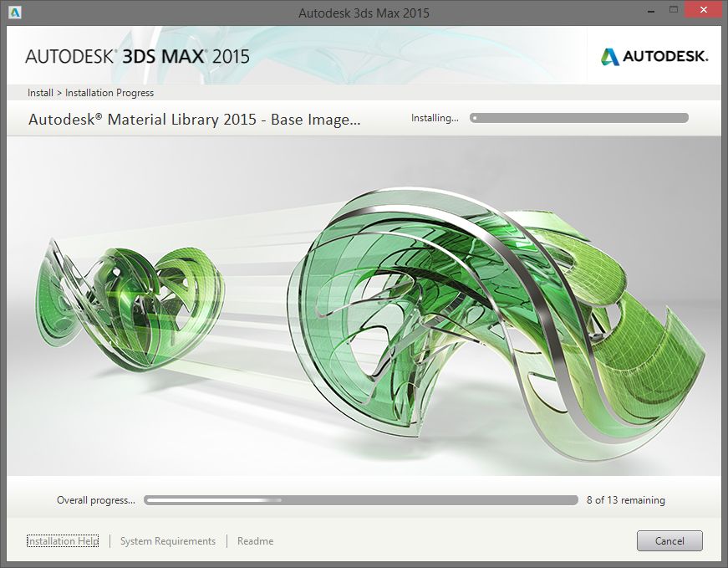The width and height of the screenshot is (728, 568).
Task: Close the Autodesk 3ds Max 2015 window
Action: coord(704,10)
